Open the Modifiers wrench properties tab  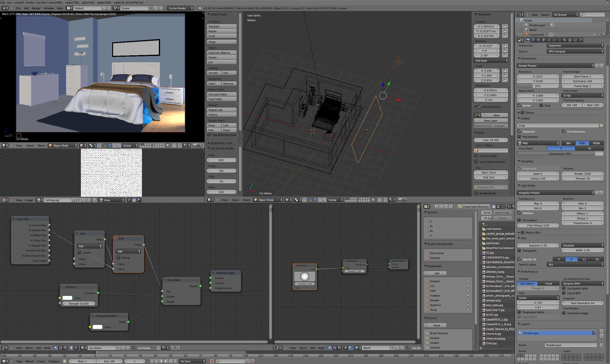click(x=554, y=40)
